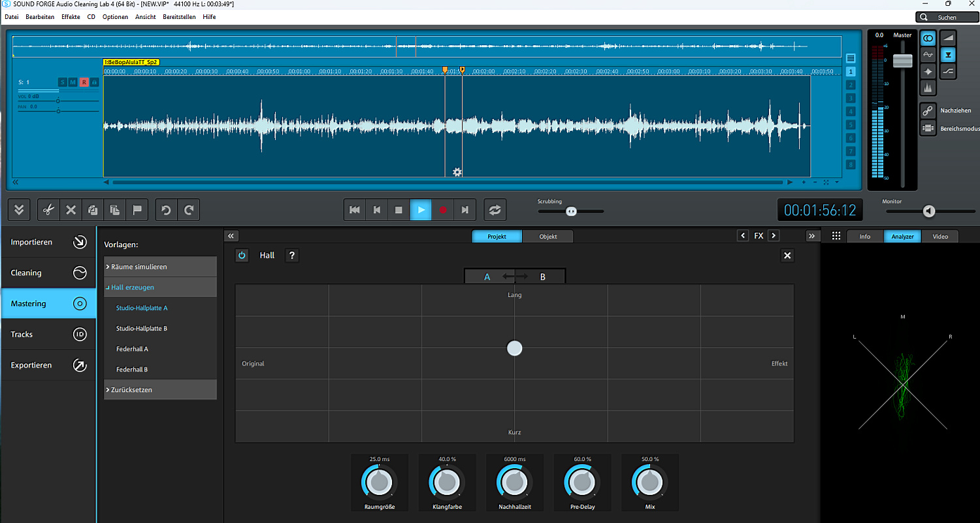Click the Nachziehen link icon
The height and width of the screenshot is (523, 980).
(928, 111)
